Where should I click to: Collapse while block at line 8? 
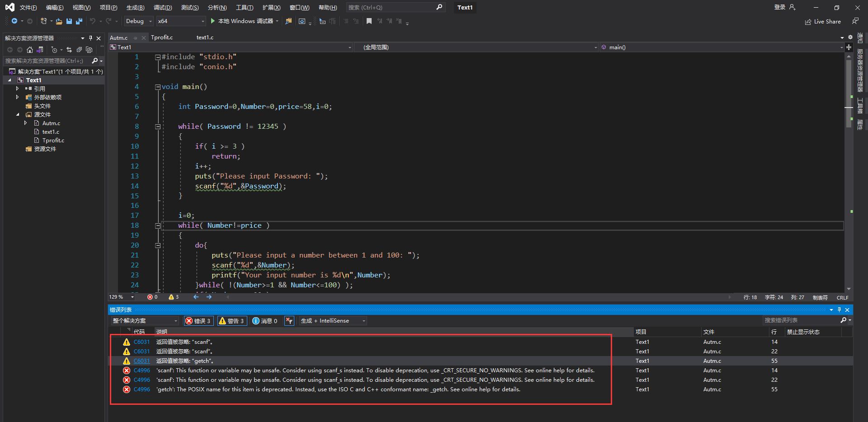158,127
